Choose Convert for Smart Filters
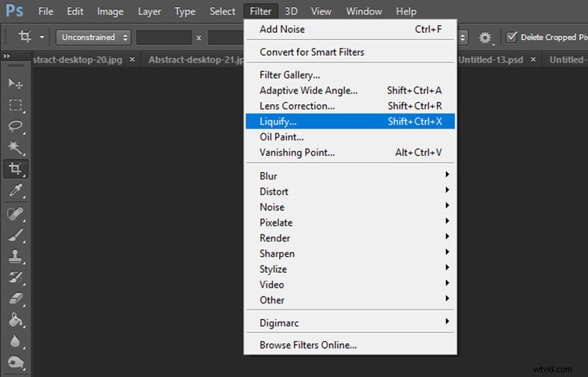 point(350,52)
